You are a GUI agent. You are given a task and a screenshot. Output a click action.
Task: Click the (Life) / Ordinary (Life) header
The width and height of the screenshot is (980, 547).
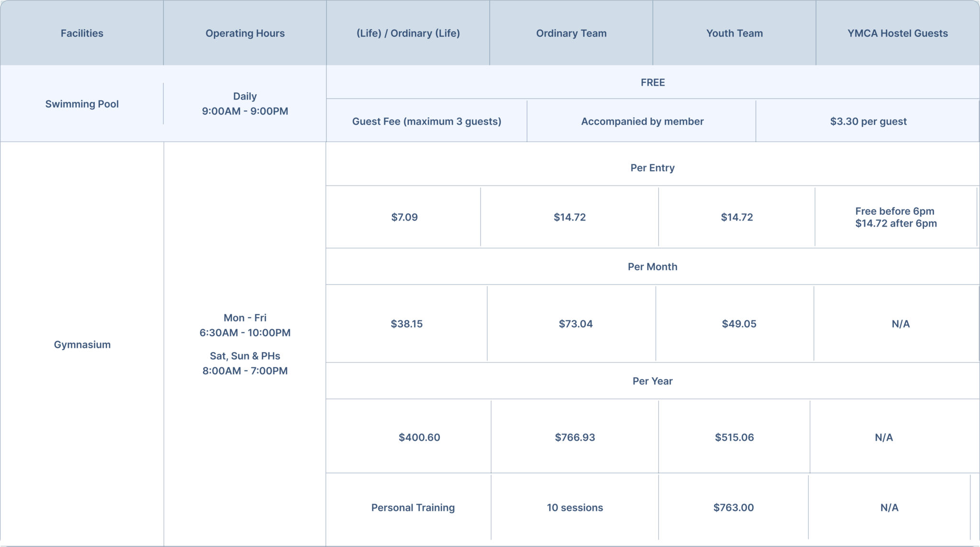pyautogui.click(x=408, y=33)
